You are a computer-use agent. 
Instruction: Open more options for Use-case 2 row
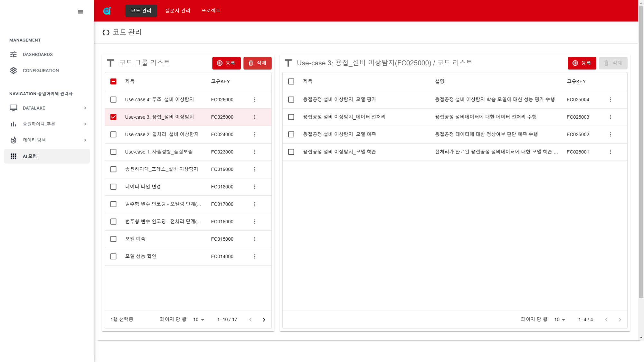click(254, 135)
